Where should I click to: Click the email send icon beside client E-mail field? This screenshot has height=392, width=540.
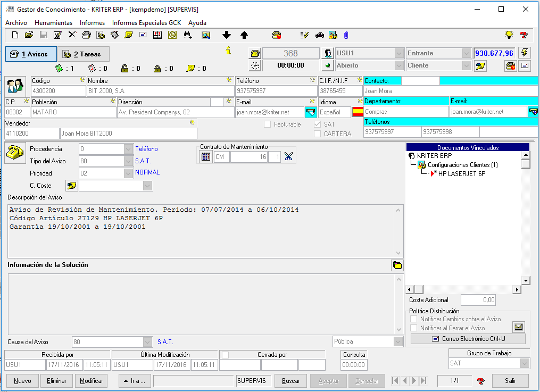coord(311,112)
